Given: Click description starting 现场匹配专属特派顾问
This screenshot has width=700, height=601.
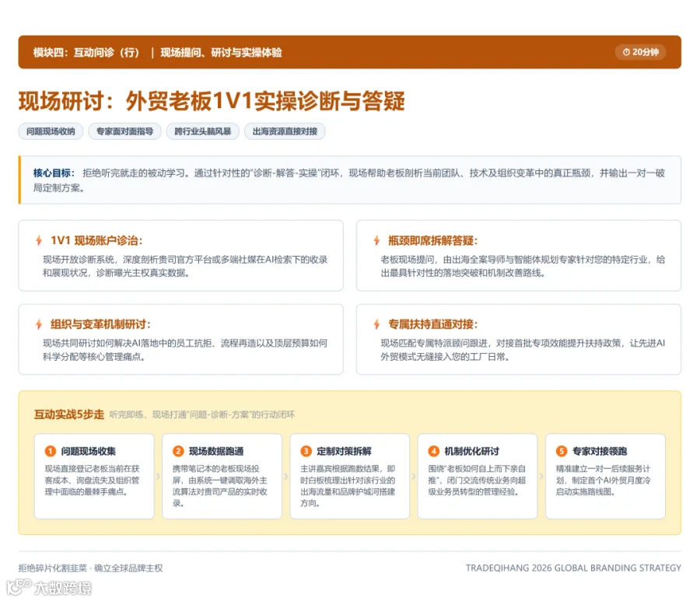Looking at the screenshot, I should (x=523, y=350).
